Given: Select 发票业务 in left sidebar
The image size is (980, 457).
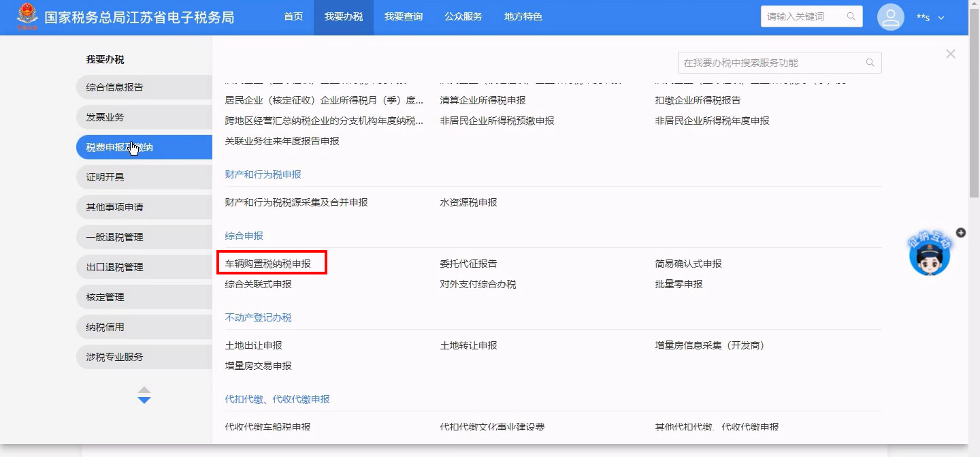Looking at the screenshot, I should click(105, 117).
